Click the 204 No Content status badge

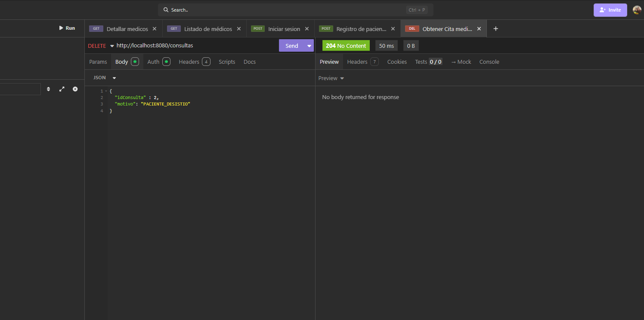click(x=346, y=46)
